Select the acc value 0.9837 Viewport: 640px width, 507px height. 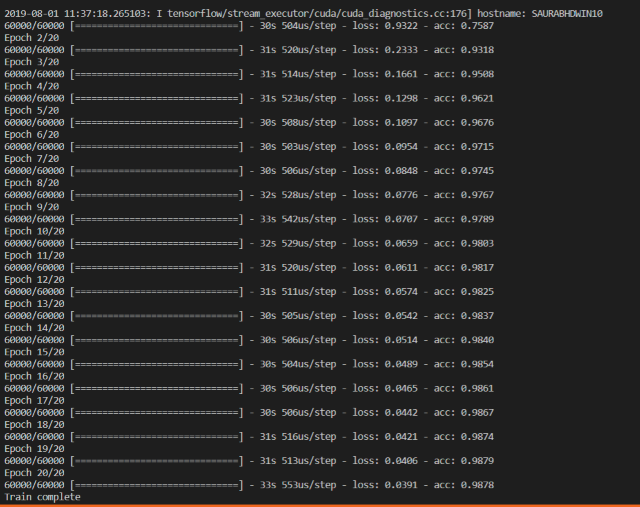pyautogui.click(x=477, y=316)
